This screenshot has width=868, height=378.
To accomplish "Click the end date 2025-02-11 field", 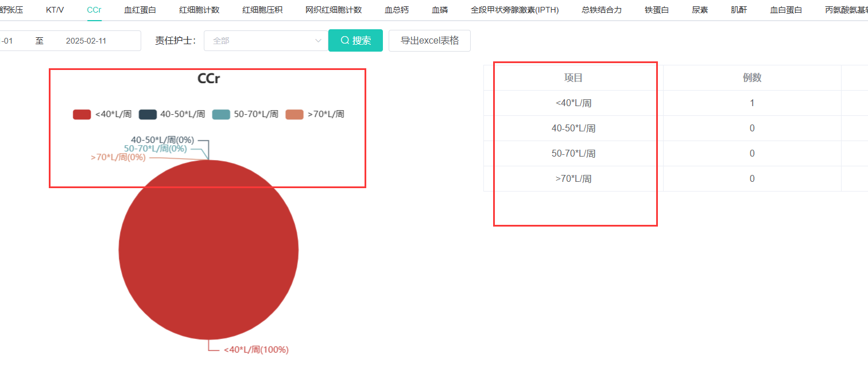I will [86, 41].
